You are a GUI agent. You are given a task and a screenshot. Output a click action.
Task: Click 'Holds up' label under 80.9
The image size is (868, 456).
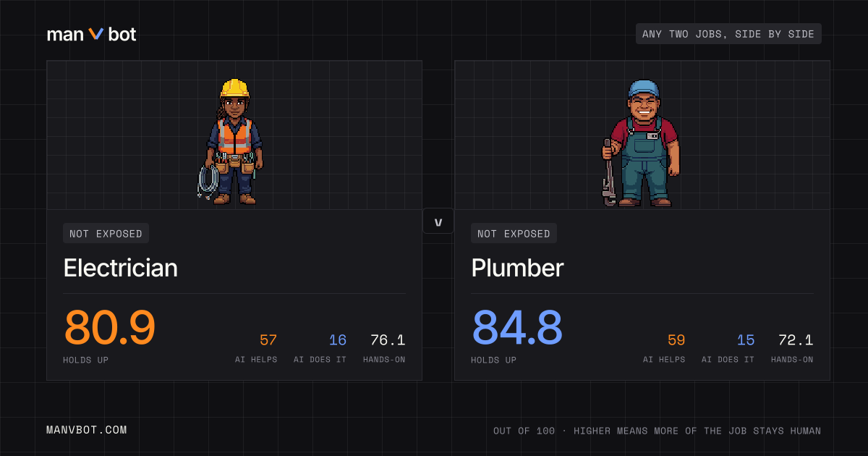pyautogui.click(x=85, y=360)
